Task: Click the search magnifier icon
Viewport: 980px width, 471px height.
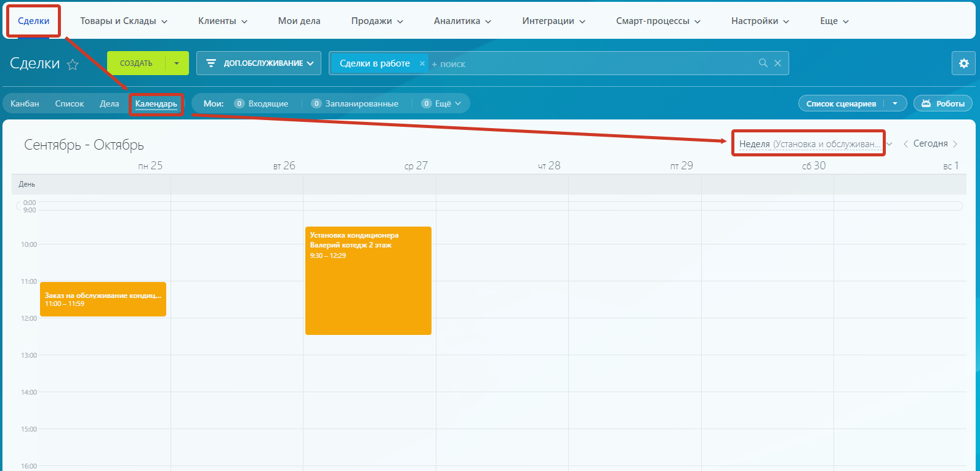Action: pos(763,63)
